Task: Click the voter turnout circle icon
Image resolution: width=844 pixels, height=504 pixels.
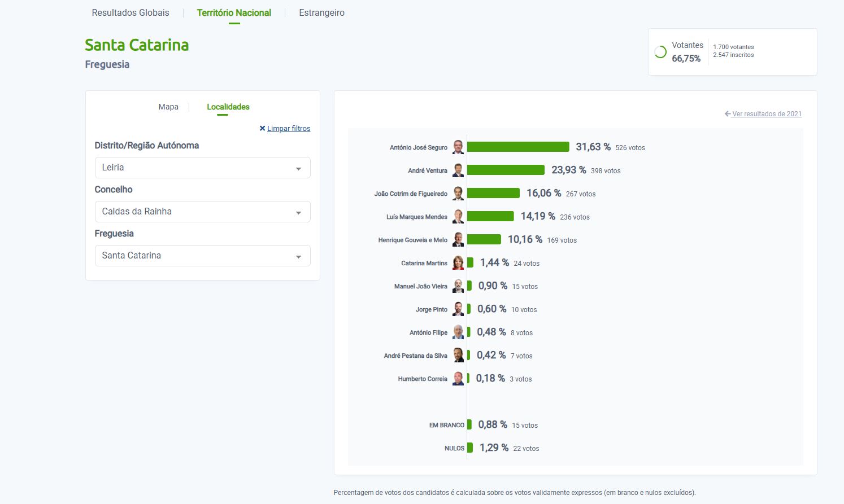Action: 660,52
